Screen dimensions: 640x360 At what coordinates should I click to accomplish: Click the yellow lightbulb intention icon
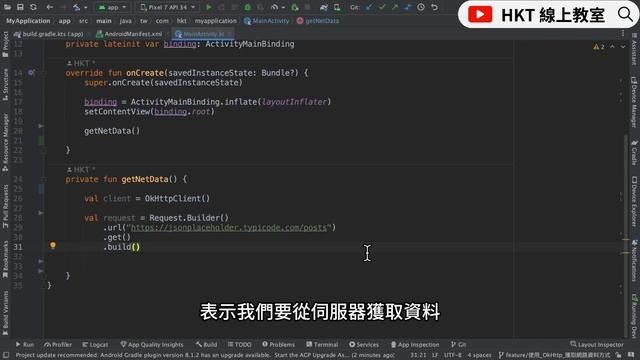pos(53,246)
